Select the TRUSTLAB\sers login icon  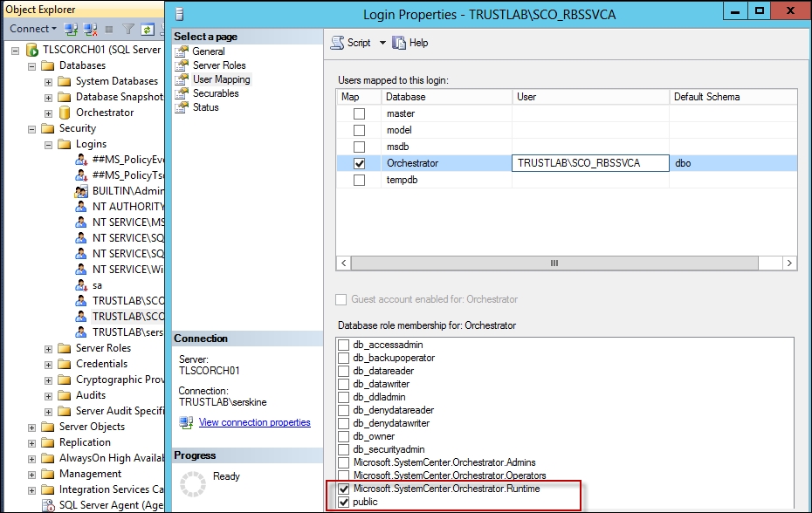click(x=81, y=332)
